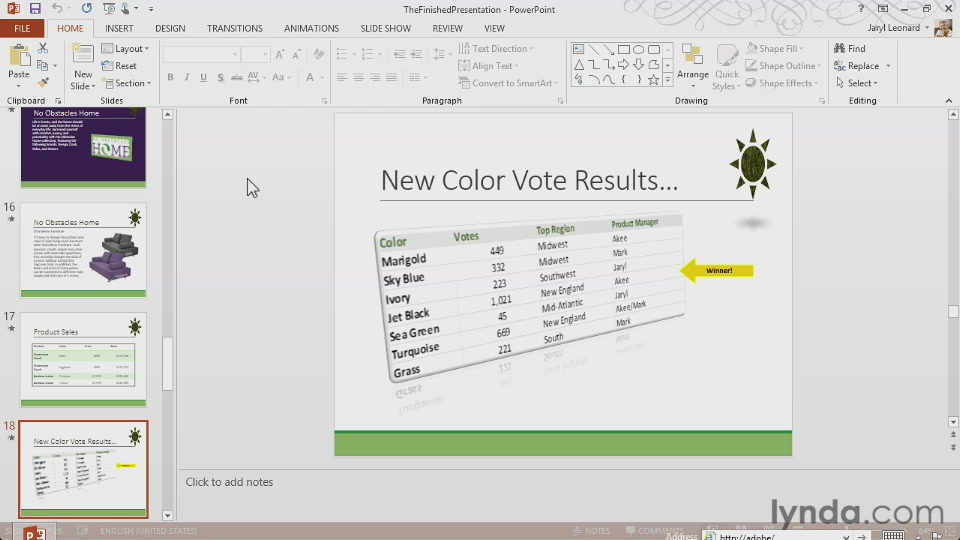
Task: Expand the shapes gallery More arrow
Action: pos(668,80)
